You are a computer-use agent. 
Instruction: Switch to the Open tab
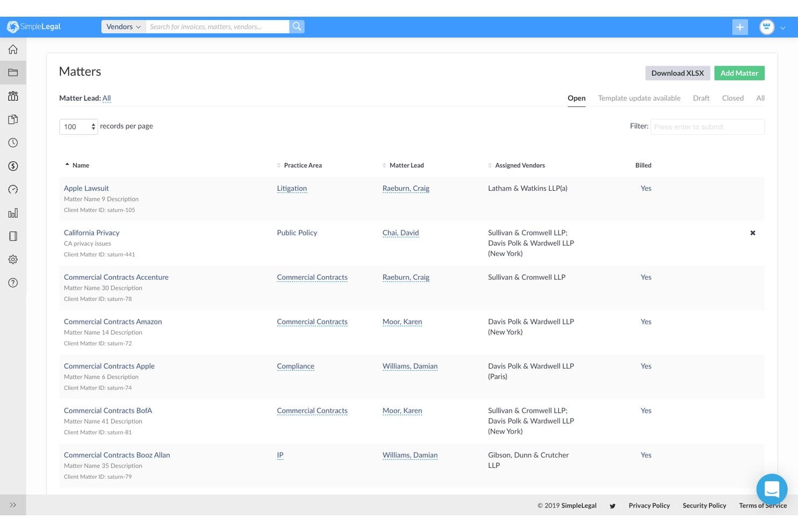pos(576,98)
